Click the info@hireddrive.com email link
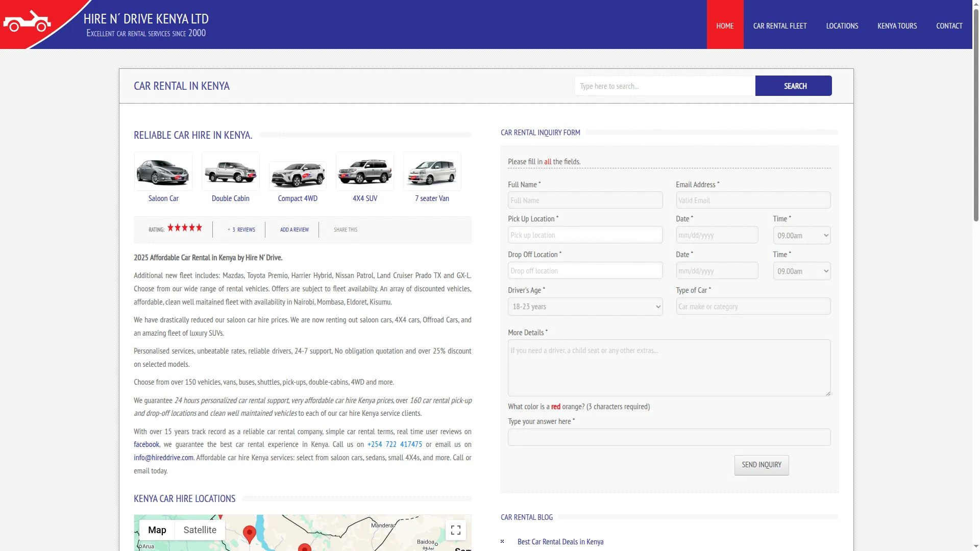This screenshot has height=551, width=980. [x=163, y=458]
